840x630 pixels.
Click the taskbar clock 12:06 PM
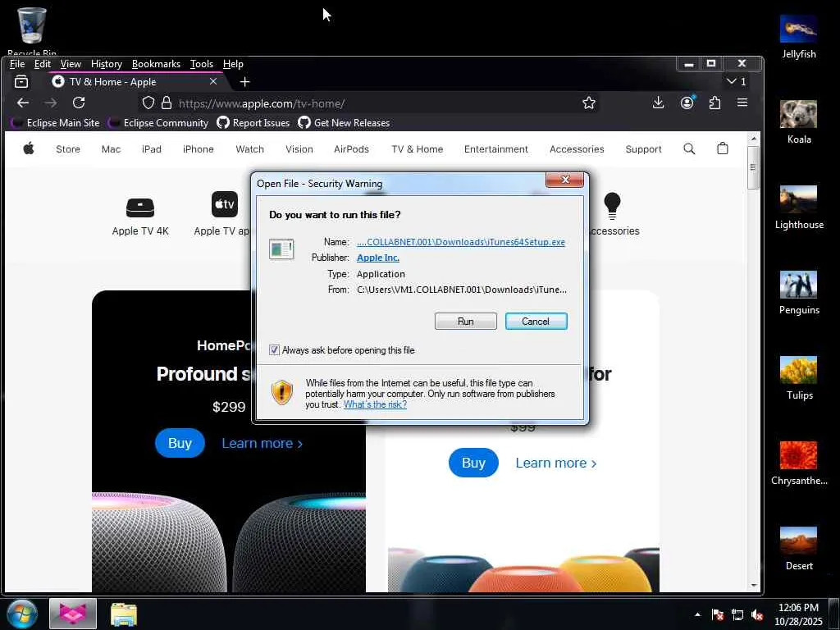(798, 608)
